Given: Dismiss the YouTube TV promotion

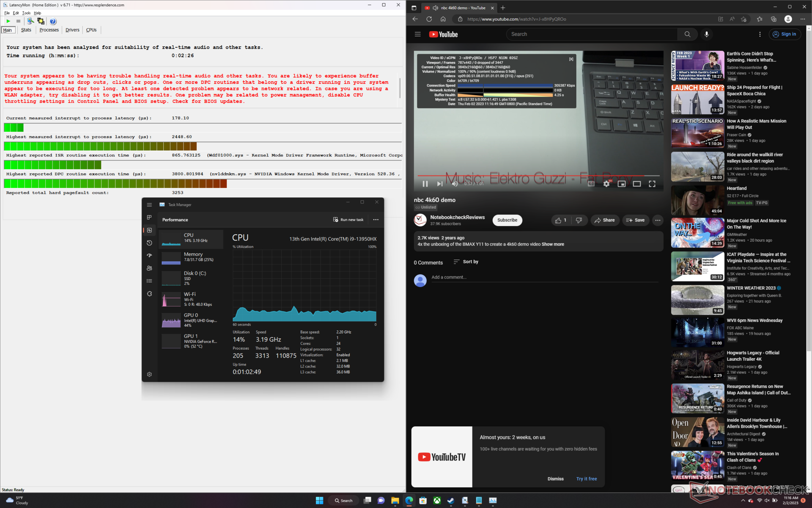Looking at the screenshot, I should [x=555, y=479].
